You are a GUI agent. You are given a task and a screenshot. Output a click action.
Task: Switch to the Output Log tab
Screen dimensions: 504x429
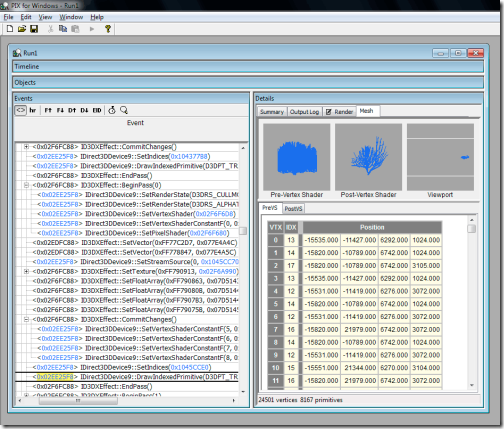pos(304,112)
